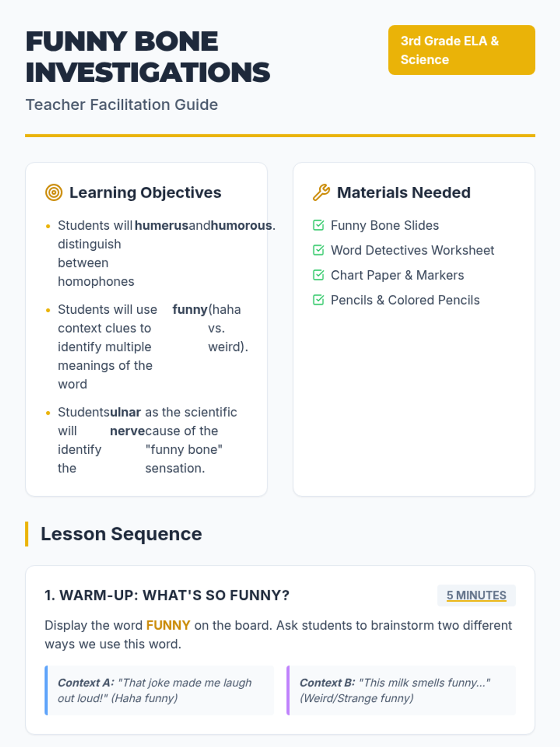560x747 pixels.
Task: Click the Teacher Facilitation Guide subtitle
Action: pyautogui.click(x=121, y=105)
